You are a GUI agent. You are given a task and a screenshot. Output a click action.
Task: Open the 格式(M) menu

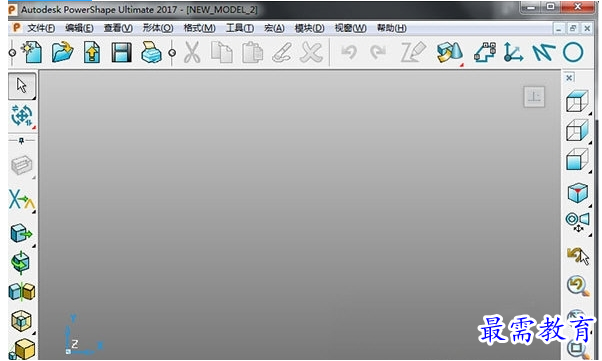pos(199,28)
